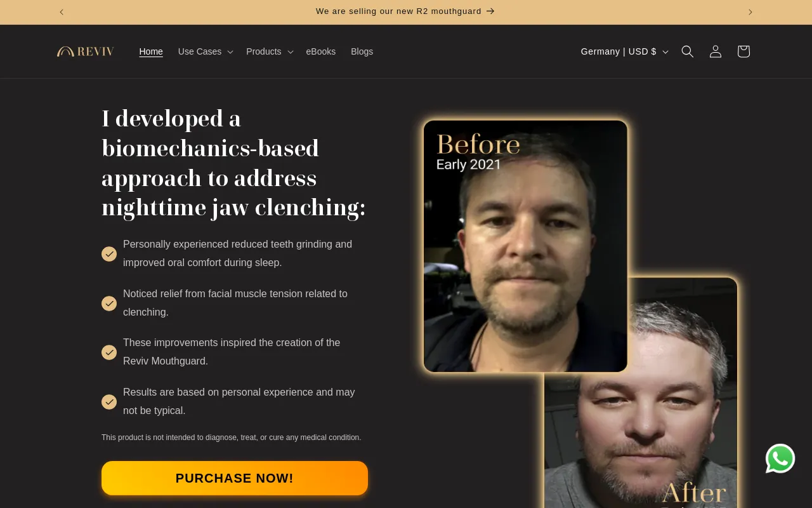Go to next announcement arrow
The width and height of the screenshot is (812, 508).
coord(750,12)
